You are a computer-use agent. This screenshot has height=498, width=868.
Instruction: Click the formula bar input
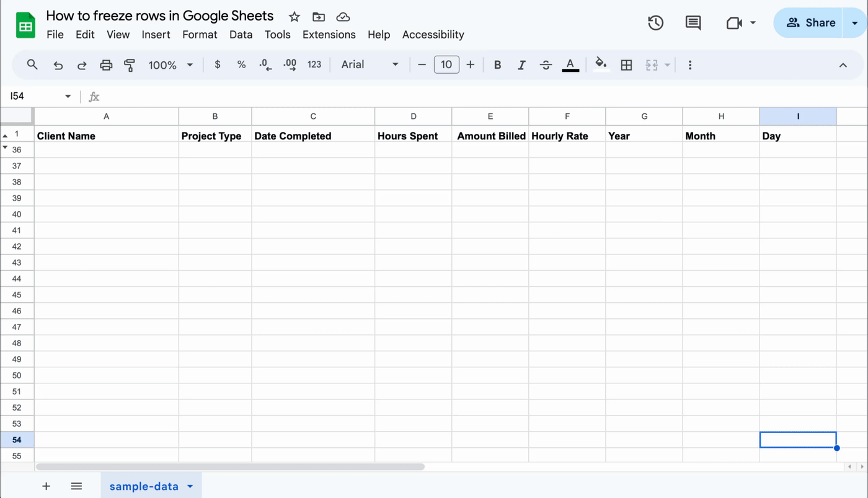point(484,97)
